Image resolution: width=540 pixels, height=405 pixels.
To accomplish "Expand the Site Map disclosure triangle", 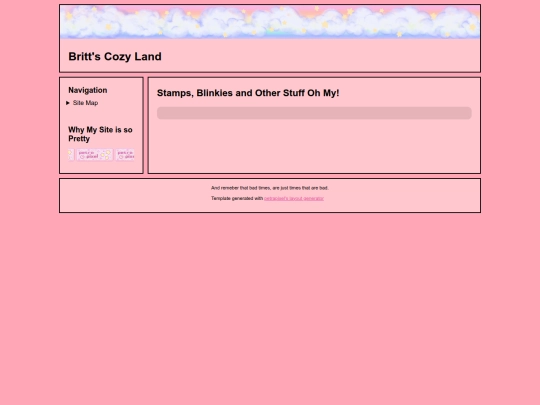I will [x=68, y=103].
